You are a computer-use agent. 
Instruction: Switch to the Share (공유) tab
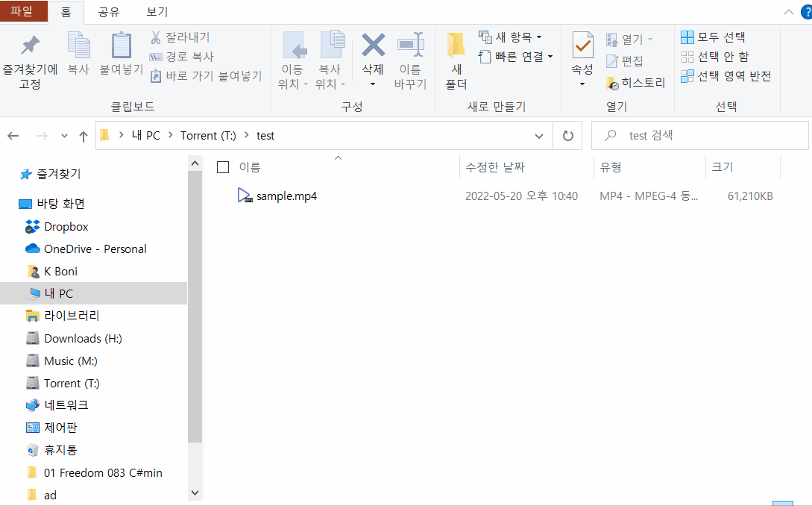pyautogui.click(x=109, y=12)
